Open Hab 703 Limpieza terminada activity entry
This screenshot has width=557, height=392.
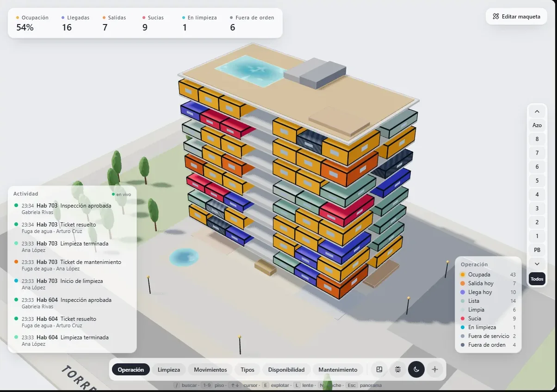(x=72, y=246)
